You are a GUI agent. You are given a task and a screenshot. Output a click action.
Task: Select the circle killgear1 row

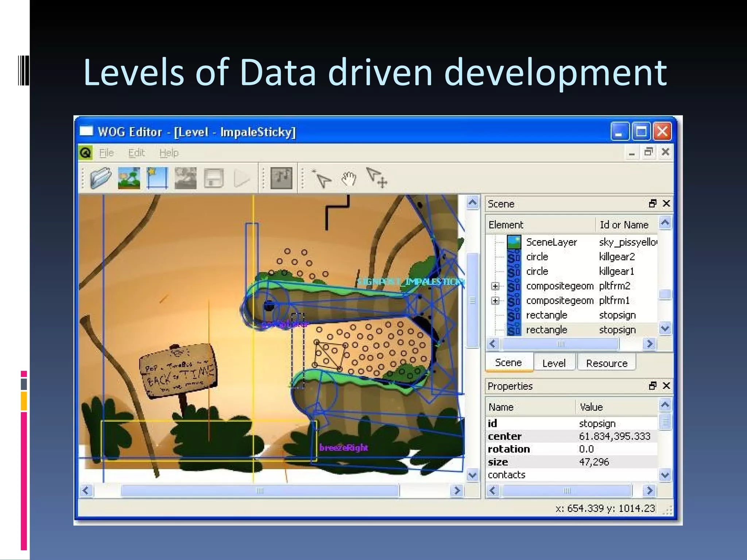click(572, 271)
